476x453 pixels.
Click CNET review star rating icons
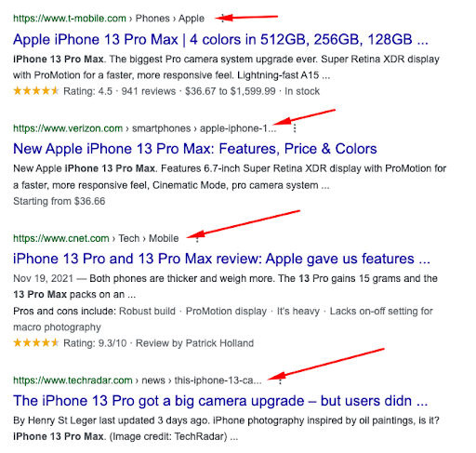point(36,343)
